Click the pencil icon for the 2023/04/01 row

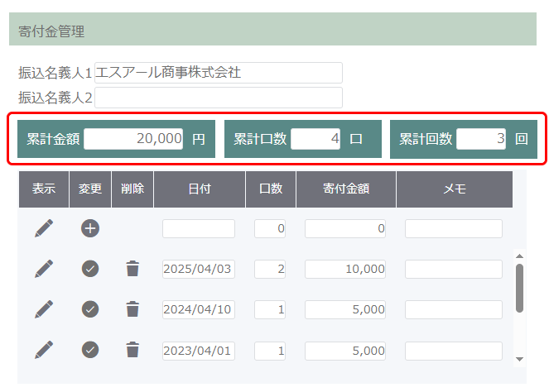(x=44, y=350)
